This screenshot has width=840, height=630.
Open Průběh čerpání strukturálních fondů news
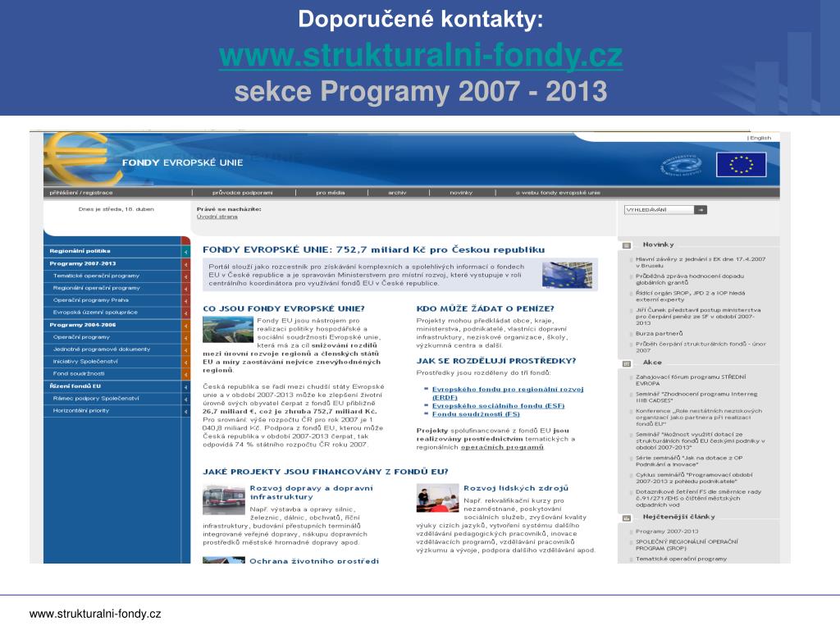701,347
